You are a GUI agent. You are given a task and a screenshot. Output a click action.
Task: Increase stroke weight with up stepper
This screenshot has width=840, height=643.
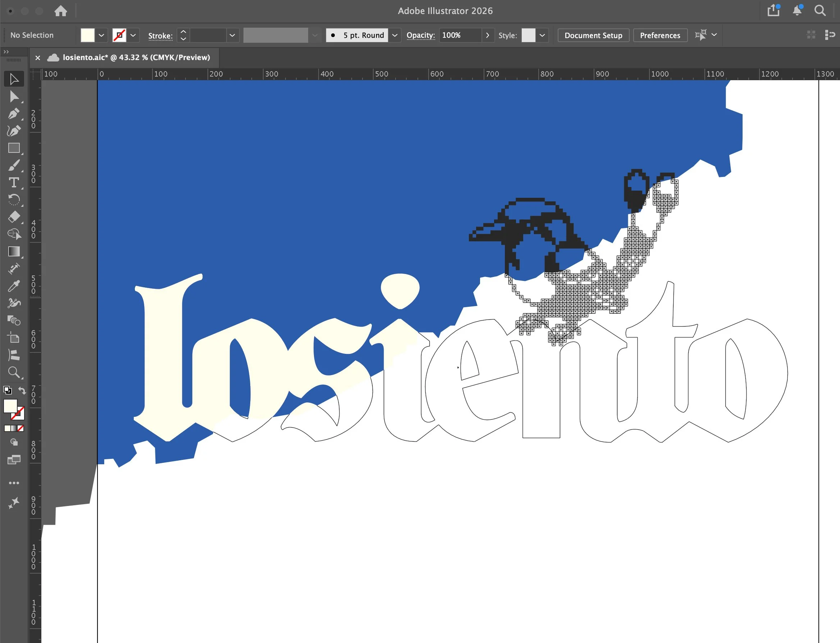point(183,31)
